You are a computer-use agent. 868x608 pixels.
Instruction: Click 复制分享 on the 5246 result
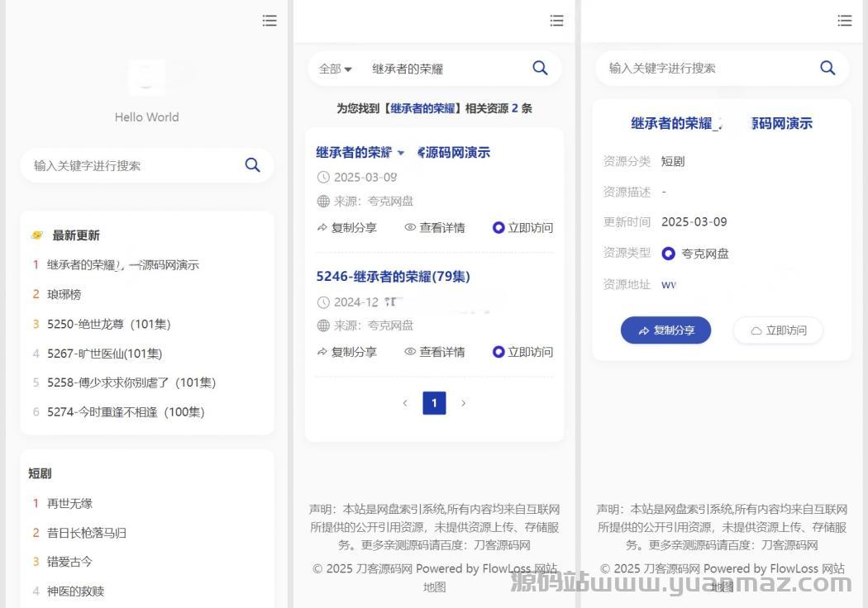click(x=346, y=352)
